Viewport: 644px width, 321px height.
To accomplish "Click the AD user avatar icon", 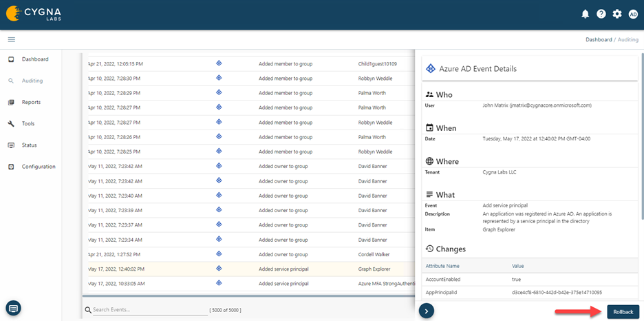I will click(x=633, y=14).
